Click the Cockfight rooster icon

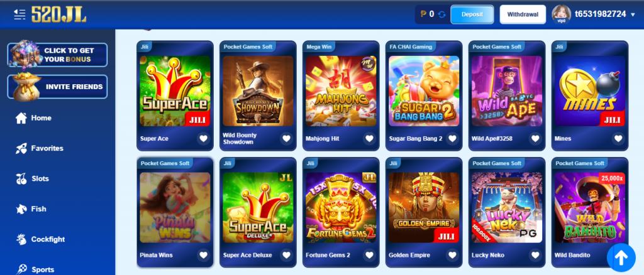21,239
